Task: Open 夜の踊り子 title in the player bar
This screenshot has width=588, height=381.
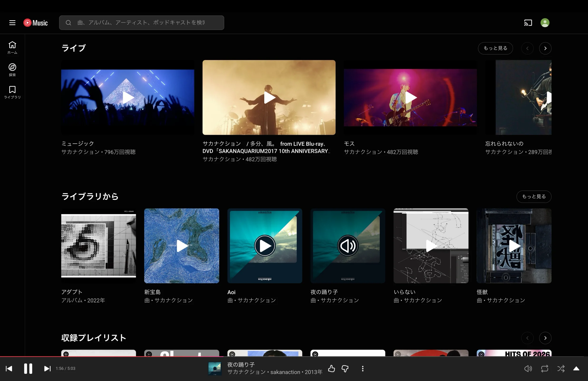Action: 241,365
